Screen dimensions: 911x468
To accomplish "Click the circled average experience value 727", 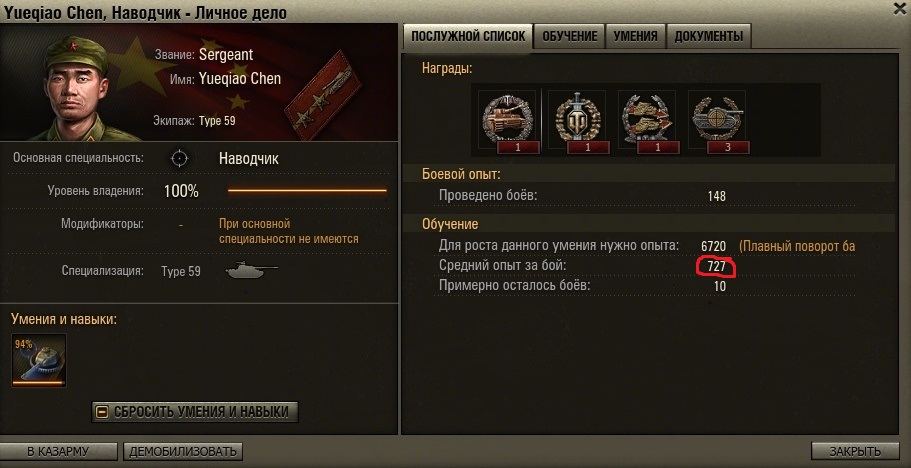I will [716, 267].
